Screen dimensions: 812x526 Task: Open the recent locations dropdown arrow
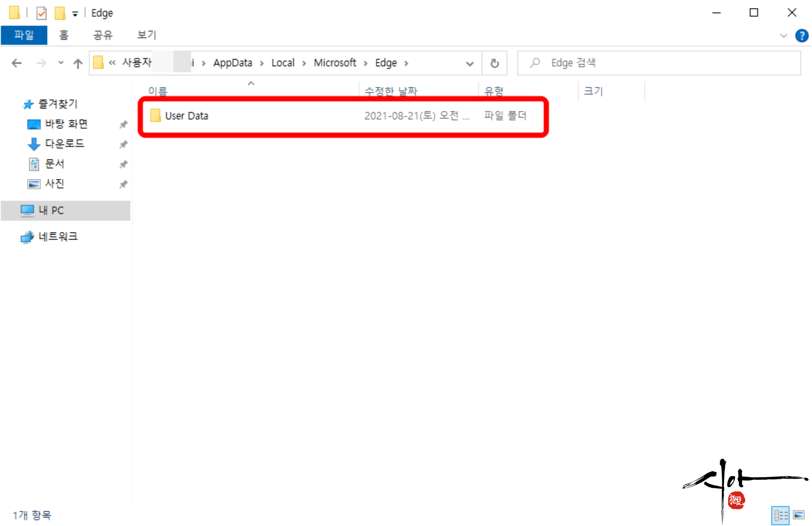[x=61, y=63]
